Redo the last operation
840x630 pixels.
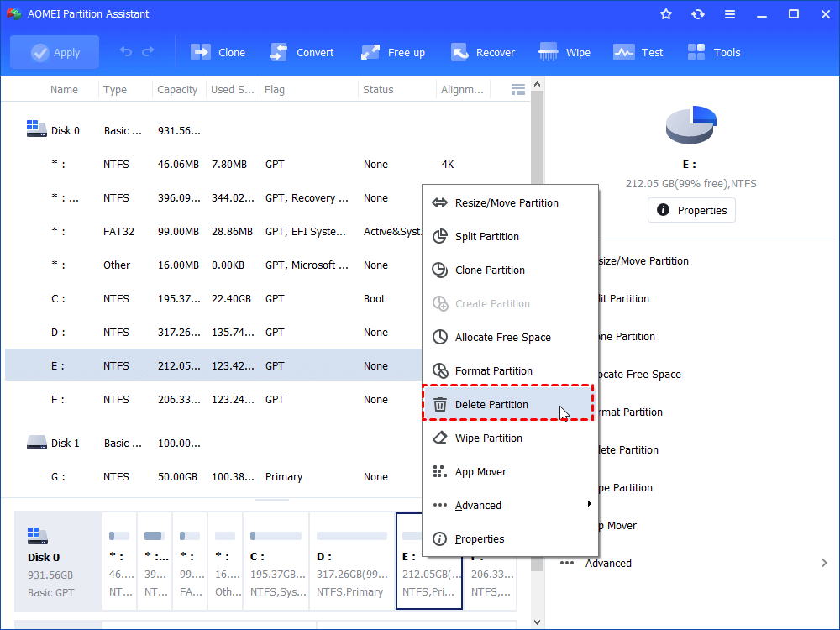click(x=148, y=52)
